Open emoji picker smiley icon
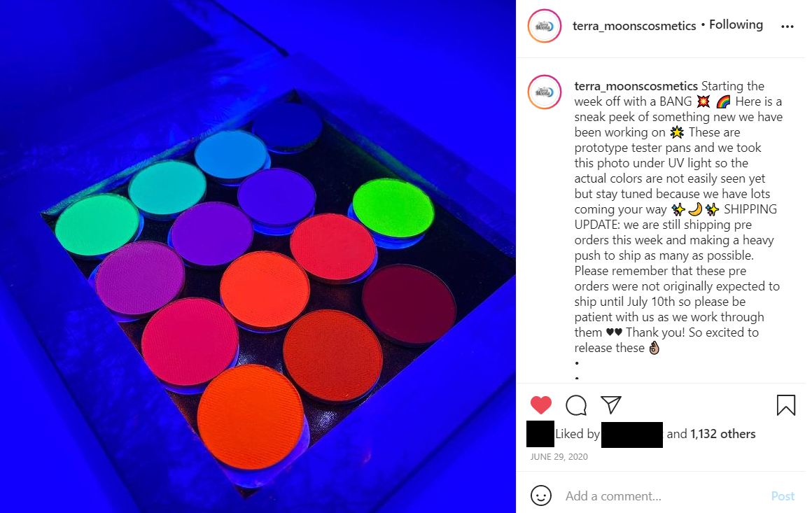Viewport: 812px width, 513px height. point(540,496)
